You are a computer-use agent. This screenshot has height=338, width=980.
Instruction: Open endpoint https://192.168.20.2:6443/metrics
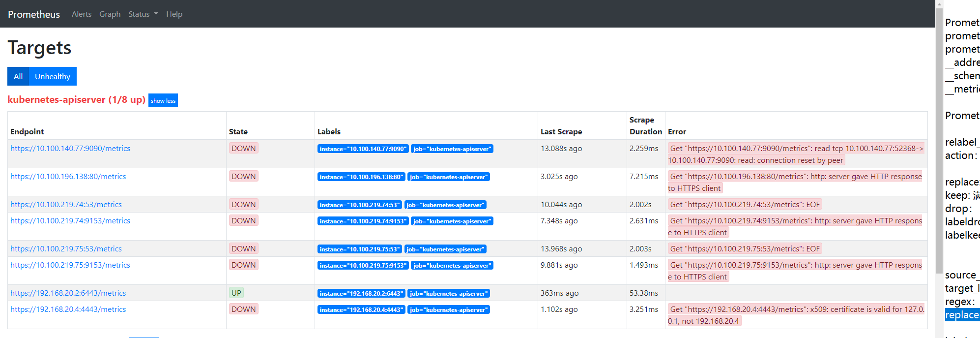(68, 293)
